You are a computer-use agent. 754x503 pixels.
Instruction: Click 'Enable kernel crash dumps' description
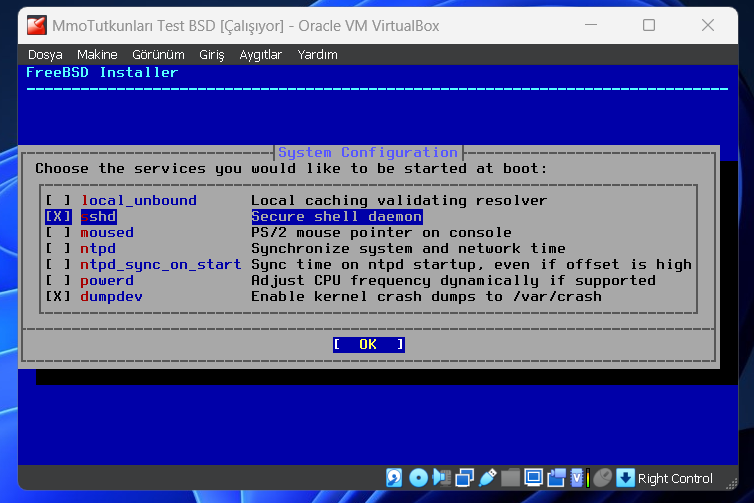pyautogui.click(x=426, y=296)
